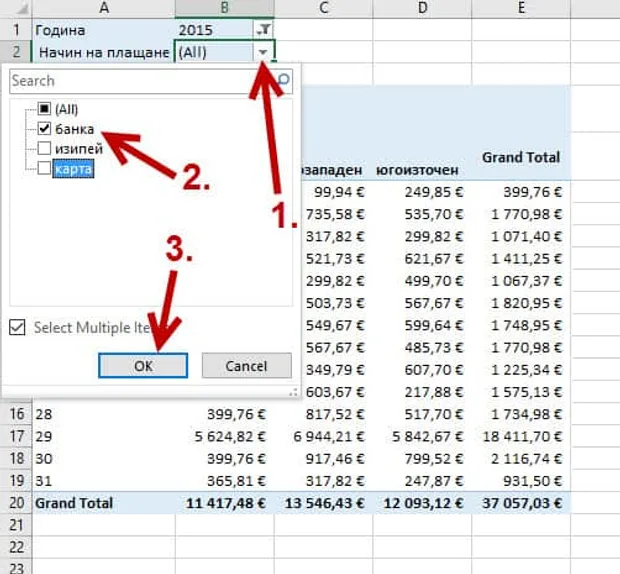
Task: Confirm filter with OK button
Action: click(x=143, y=366)
